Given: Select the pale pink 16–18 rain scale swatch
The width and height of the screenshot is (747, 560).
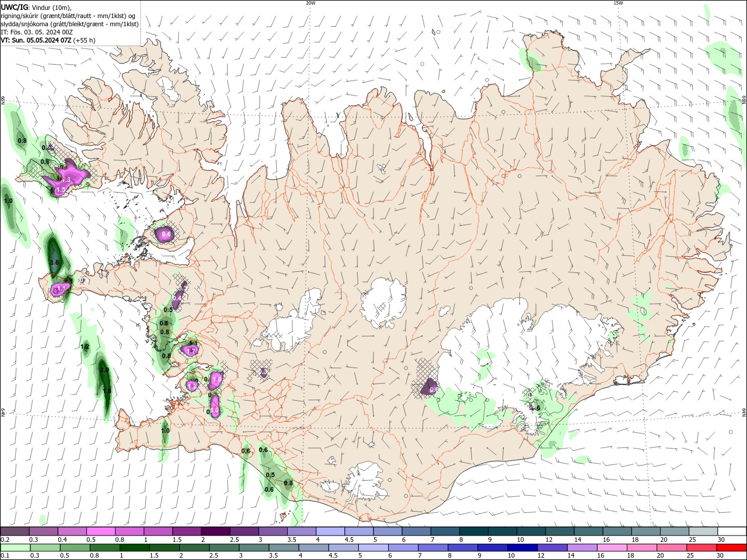Looking at the screenshot, I should pyautogui.click(x=612, y=548).
